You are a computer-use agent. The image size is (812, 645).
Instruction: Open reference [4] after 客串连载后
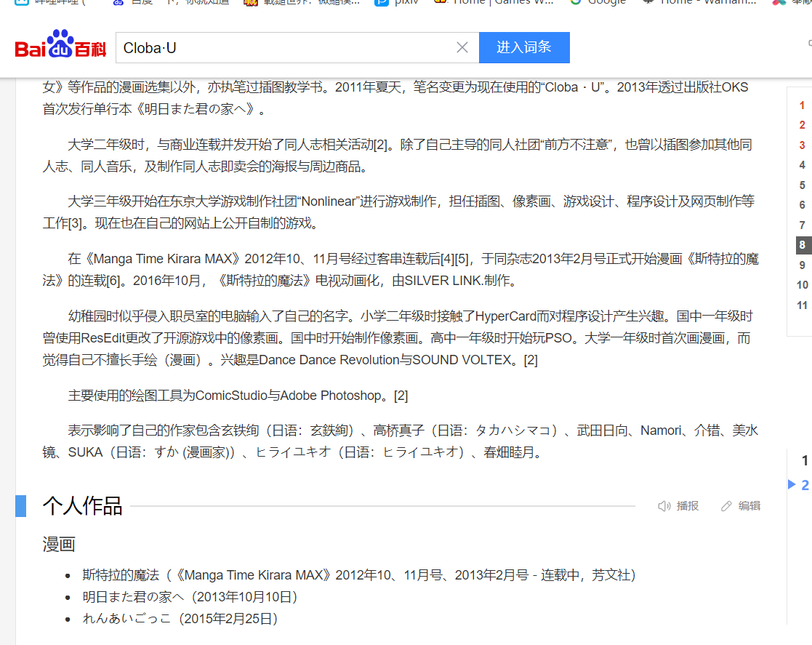point(447,259)
